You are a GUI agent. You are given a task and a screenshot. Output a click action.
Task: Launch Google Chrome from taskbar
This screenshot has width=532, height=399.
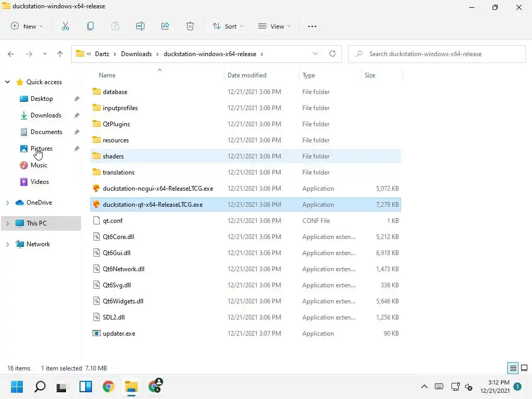click(108, 387)
